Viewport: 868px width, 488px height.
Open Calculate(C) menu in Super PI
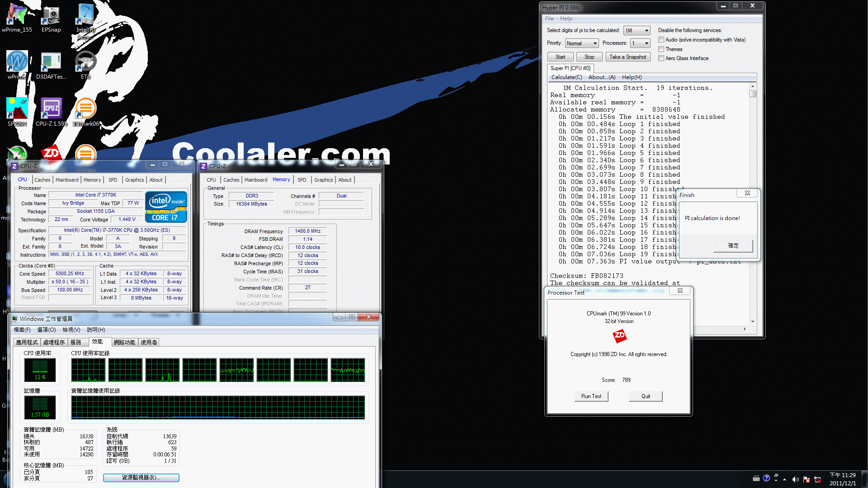click(x=566, y=77)
